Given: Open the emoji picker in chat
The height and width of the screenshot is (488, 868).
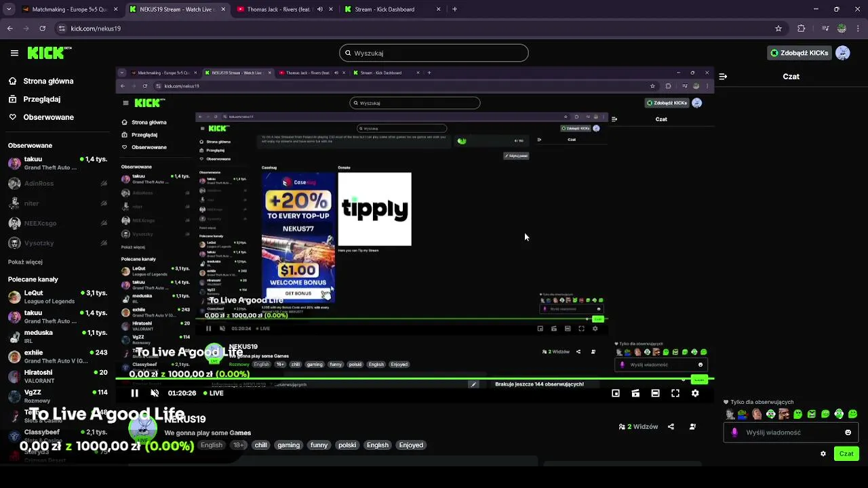Looking at the screenshot, I should (848, 432).
